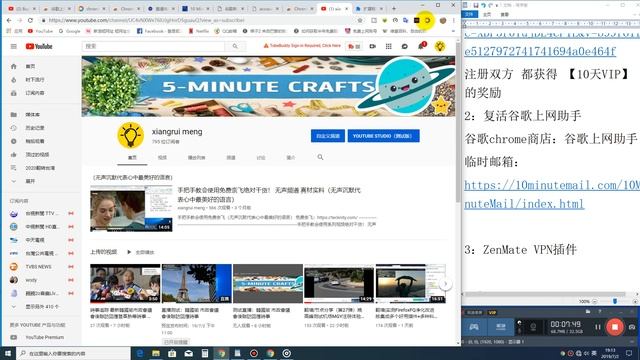Image resolution: width=640 pixels, height=360 pixels.
Task: Open the 10minutemail link in the document
Action: (551, 194)
